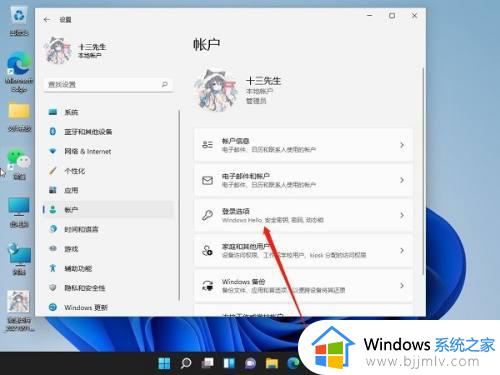Click the sidebar navigation scrollbar
The width and height of the screenshot is (500, 375).
[179, 205]
